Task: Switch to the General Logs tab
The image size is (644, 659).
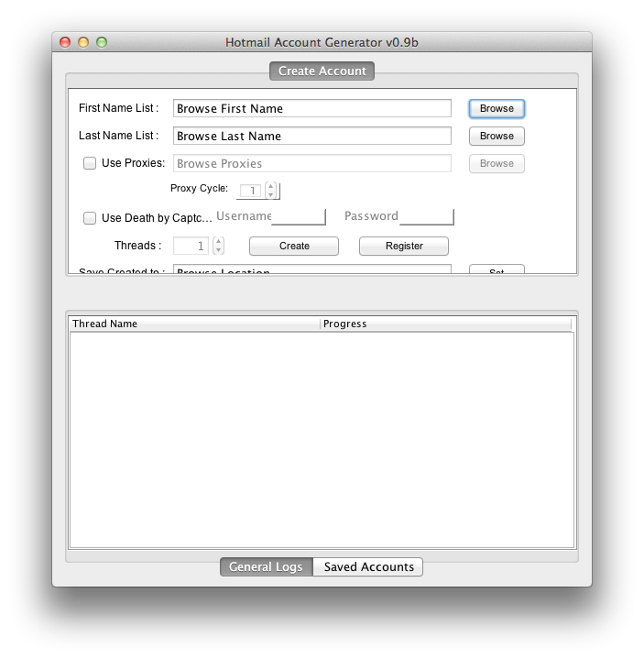Action: coord(267,567)
